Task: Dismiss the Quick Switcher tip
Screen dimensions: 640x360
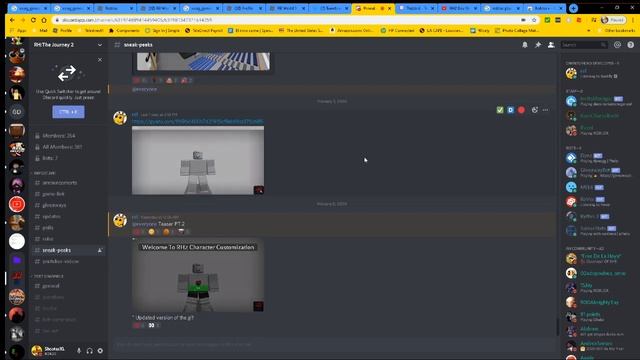Action: click(x=100, y=60)
